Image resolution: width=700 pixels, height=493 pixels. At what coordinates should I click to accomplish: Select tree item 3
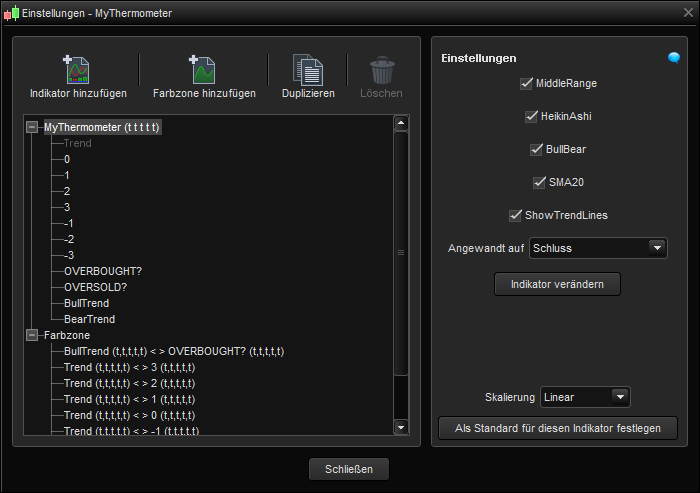point(67,208)
